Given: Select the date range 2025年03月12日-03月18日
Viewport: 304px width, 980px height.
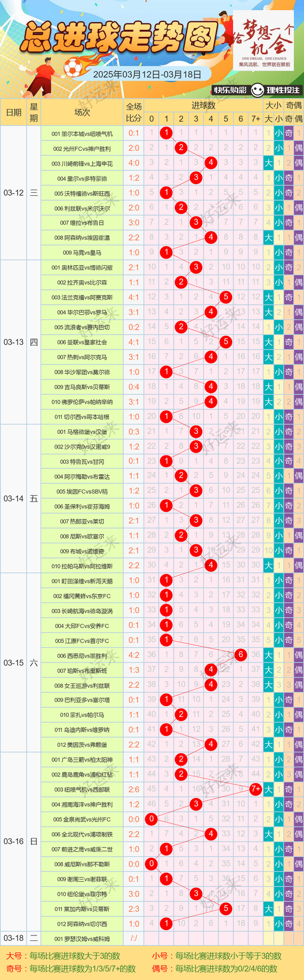Looking at the screenshot, I should (x=147, y=74).
